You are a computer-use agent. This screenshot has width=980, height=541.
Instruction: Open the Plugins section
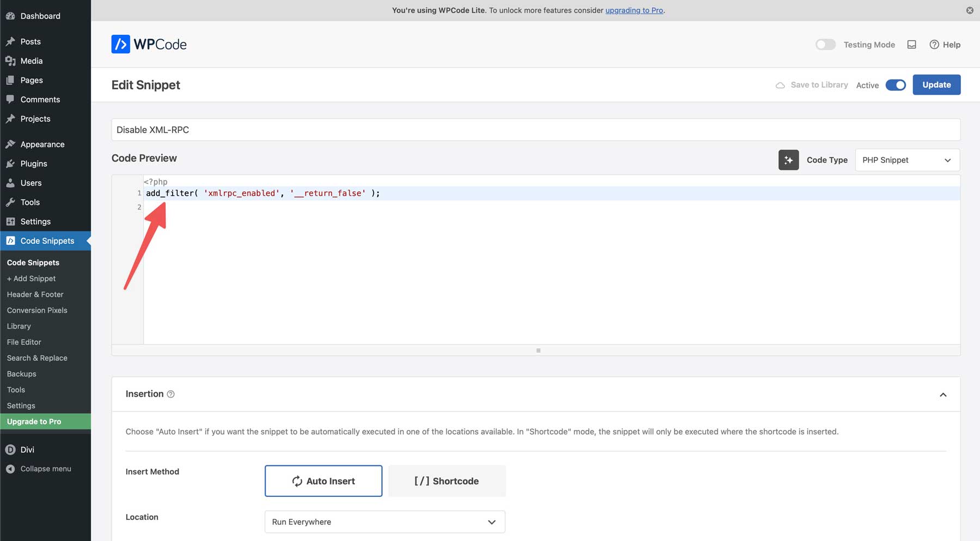(x=33, y=163)
